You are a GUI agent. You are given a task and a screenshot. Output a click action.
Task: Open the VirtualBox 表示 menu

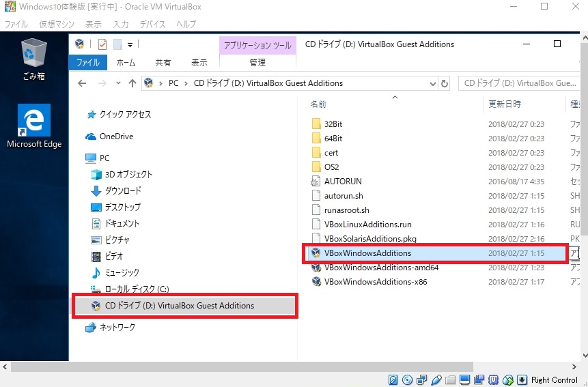pos(94,24)
